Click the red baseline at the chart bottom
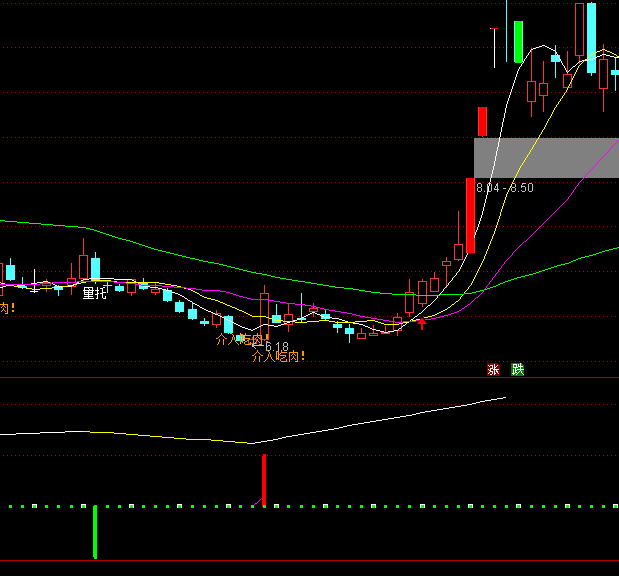The width and height of the screenshot is (619, 576). coord(300,560)
